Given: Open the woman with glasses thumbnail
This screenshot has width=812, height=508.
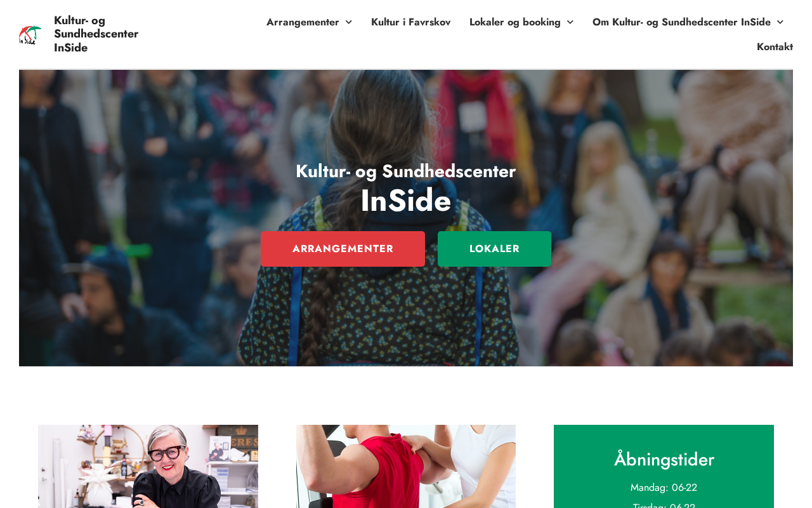Looking at the screenshot, I should (148, 466).
